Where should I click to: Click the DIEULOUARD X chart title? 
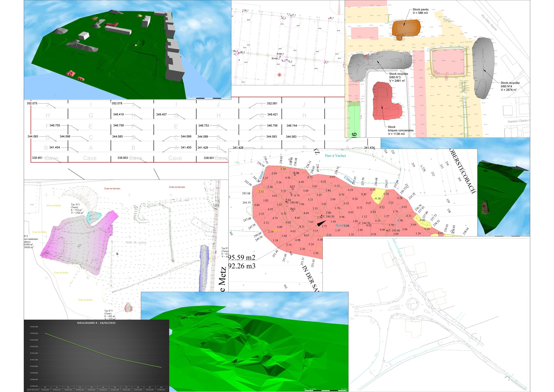(96, 323)
